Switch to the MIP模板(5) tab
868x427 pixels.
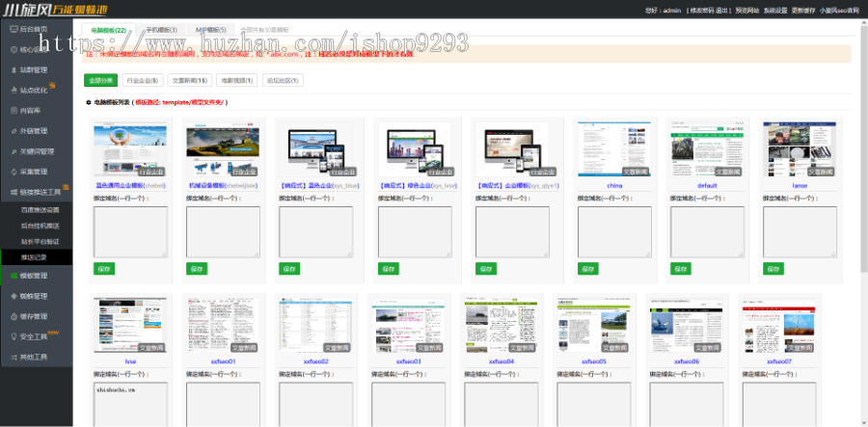(x=210, y=31)
